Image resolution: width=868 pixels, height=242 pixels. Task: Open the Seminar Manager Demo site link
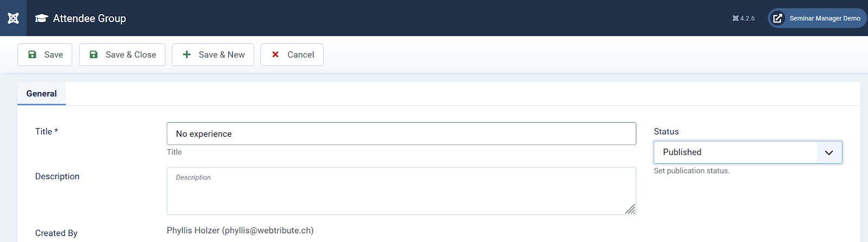point(817,18)
